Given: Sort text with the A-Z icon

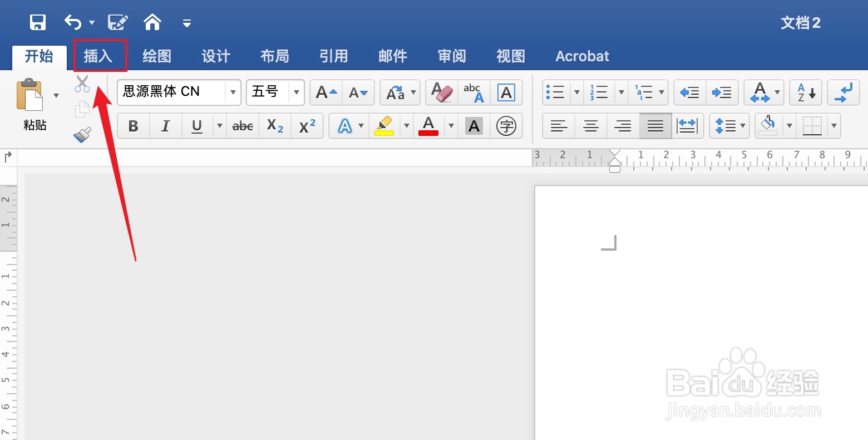Looking at the screenshot, I should coord(806,92).
